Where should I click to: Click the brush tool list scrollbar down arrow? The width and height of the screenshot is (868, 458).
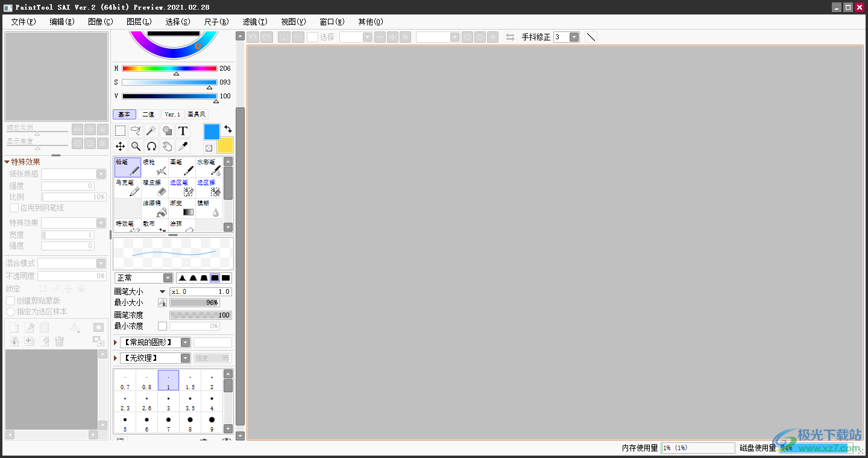pyautogui.click(x=228, y=227)
